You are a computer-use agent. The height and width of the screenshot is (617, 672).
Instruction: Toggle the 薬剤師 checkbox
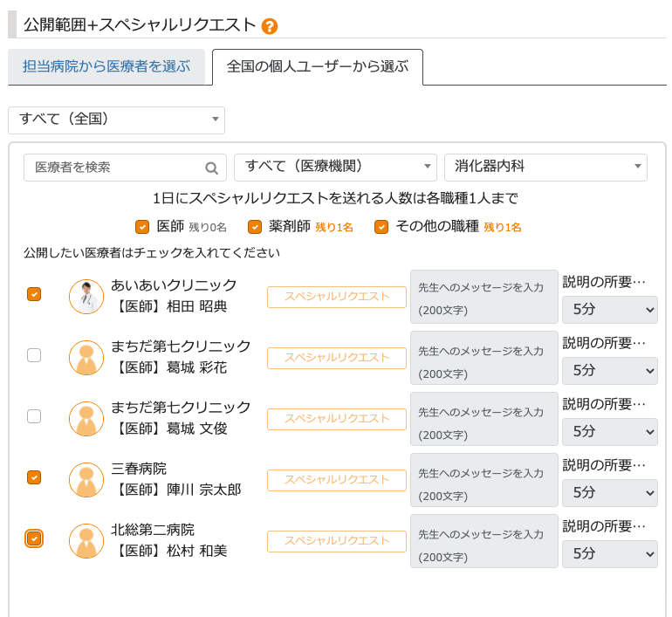[255, 227]
